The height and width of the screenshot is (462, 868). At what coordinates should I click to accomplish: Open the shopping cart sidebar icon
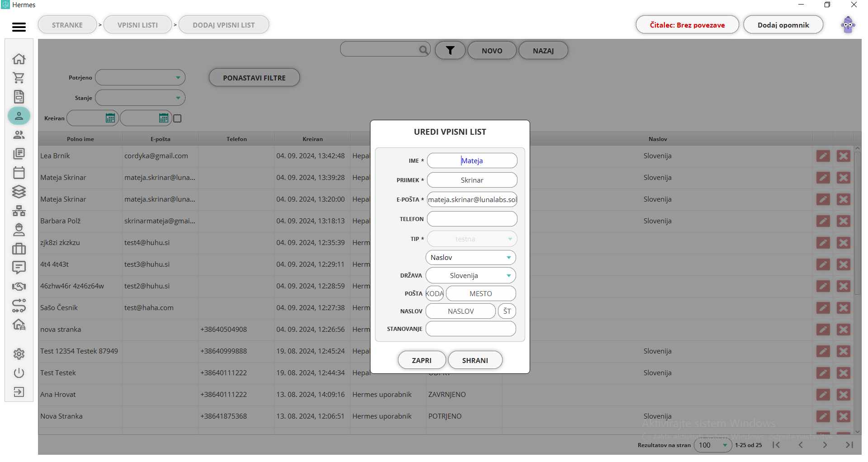point(19,78)
